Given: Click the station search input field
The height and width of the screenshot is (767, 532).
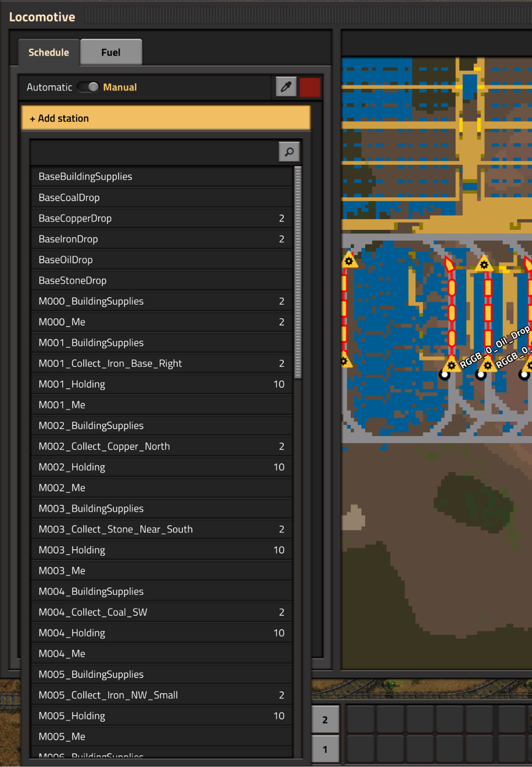Looking at the screenshot, I should [154, 152].
